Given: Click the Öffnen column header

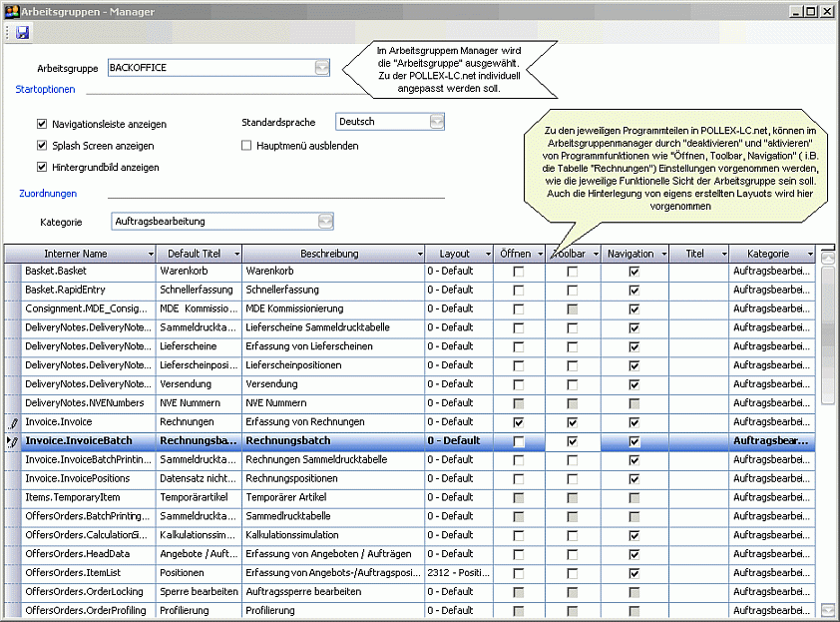Looking at the screenshot, I should pyautogui.click(x=515, y=255).
